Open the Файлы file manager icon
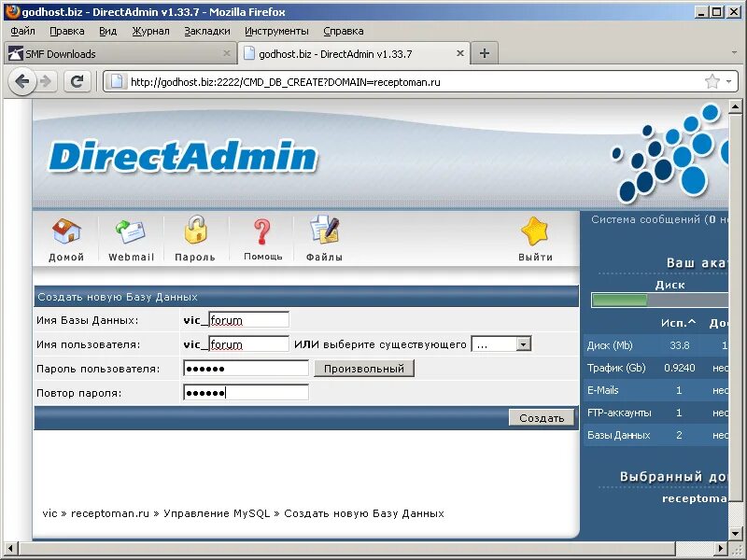Image resolution: width=747 pixels, height=560 pixels. (x=324, y=231)
